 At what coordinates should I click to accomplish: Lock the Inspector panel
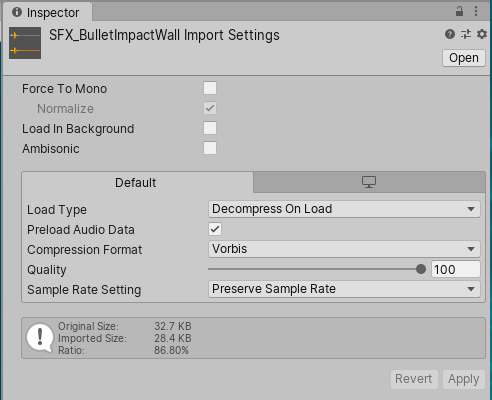(x=459, y=11)
